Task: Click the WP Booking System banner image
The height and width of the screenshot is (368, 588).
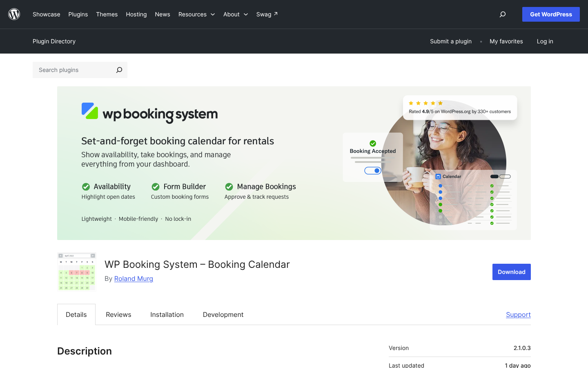Action: (x=294, y=163)
